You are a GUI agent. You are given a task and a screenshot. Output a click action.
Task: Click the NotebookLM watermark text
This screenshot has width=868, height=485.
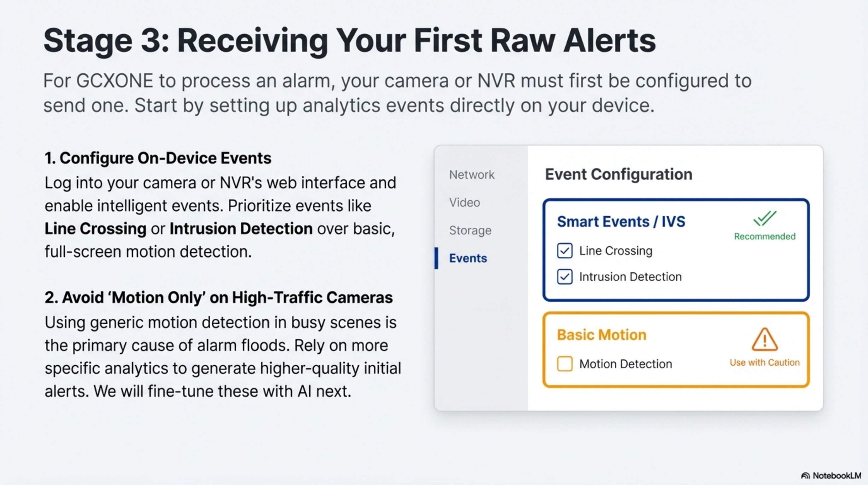click(837, 476)
